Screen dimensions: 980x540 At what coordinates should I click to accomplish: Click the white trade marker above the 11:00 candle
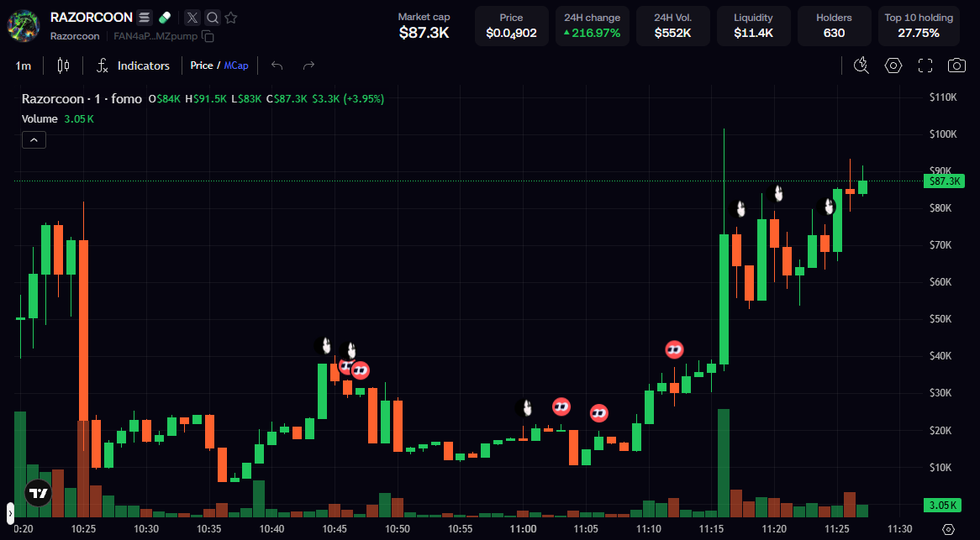click(x=524, y=408)
